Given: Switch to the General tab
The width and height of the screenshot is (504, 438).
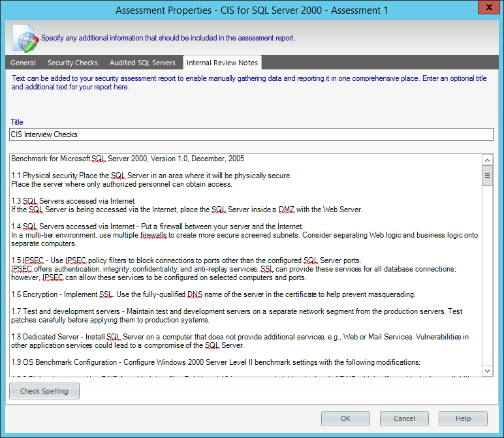Looking at the screenshot, I should tap(23, 63).
